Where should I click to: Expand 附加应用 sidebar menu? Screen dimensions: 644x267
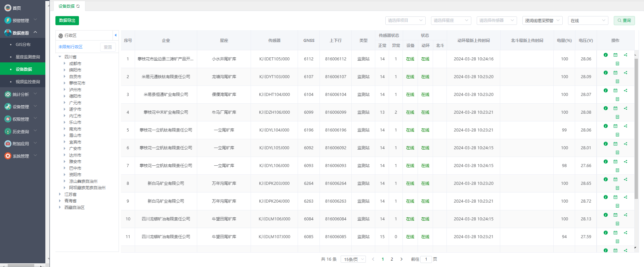point(23,144)
